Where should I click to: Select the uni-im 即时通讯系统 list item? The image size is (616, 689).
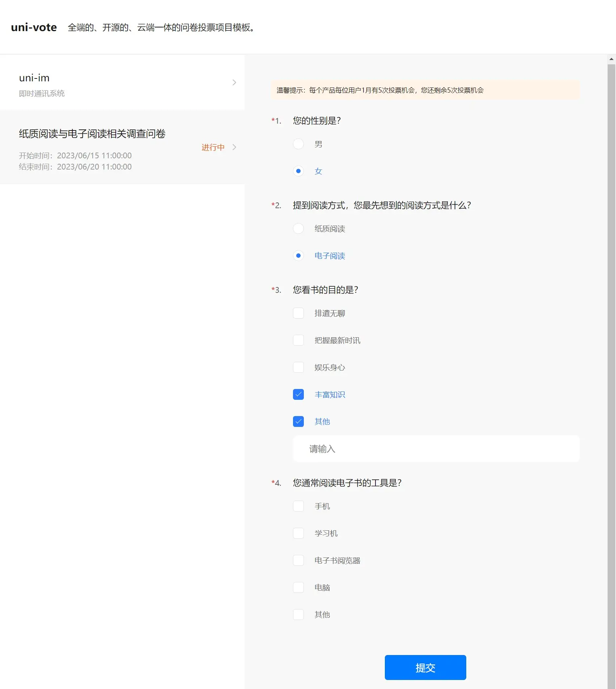point(122,82)
